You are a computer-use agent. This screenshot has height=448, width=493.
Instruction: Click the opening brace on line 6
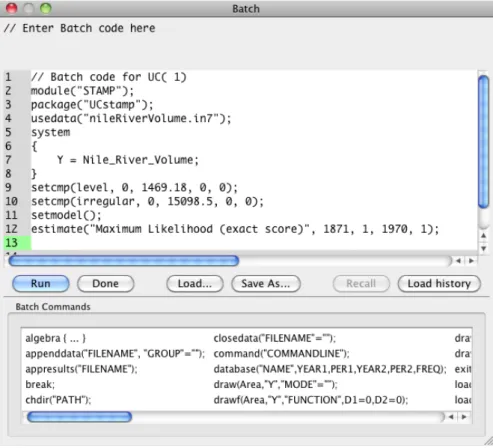(34, 146)
